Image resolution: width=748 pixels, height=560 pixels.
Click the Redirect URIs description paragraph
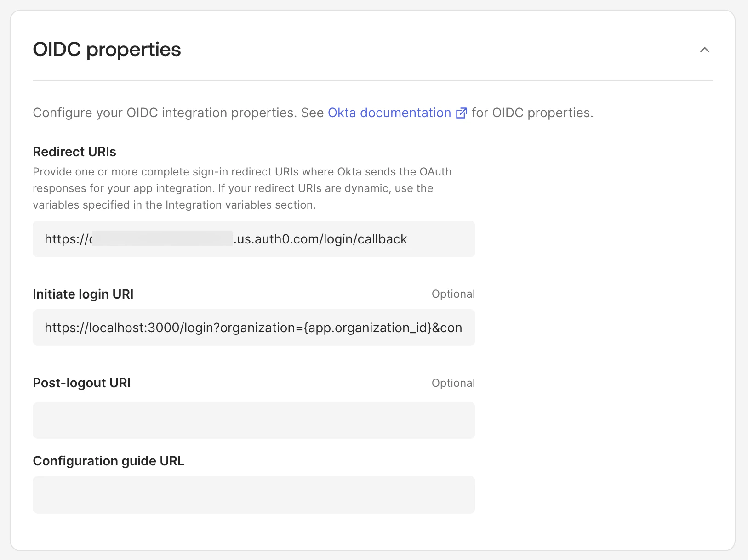point(242,188)
